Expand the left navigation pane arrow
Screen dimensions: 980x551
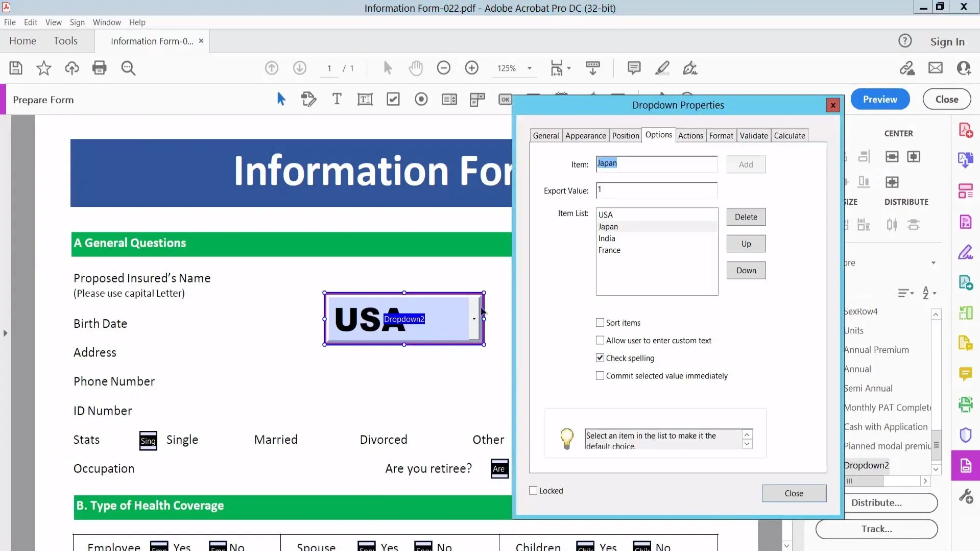pos(5,333)
